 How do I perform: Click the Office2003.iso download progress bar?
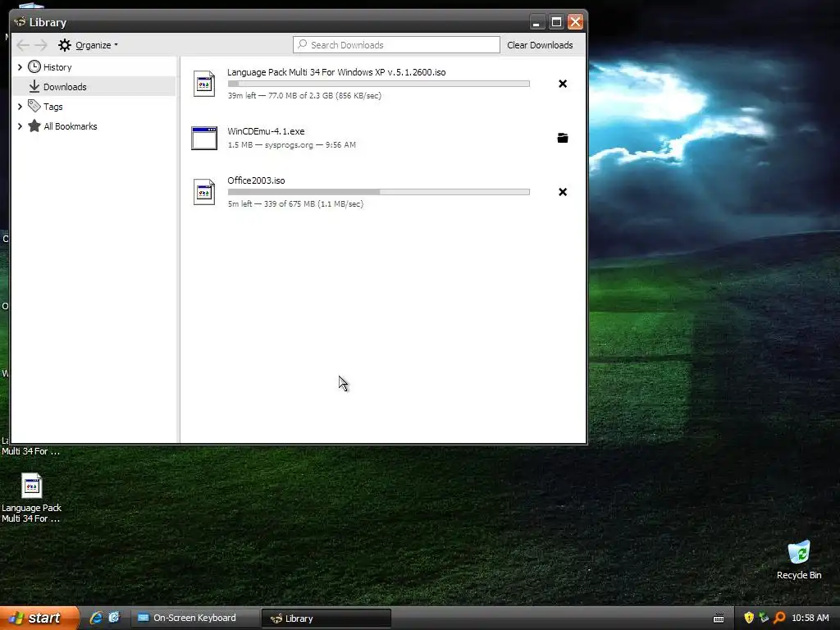[379, 192]
